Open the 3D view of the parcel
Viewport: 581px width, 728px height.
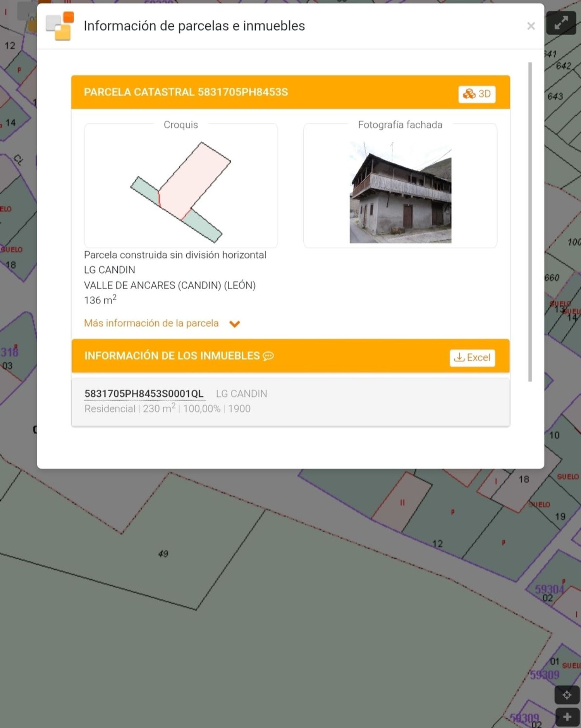477,94
